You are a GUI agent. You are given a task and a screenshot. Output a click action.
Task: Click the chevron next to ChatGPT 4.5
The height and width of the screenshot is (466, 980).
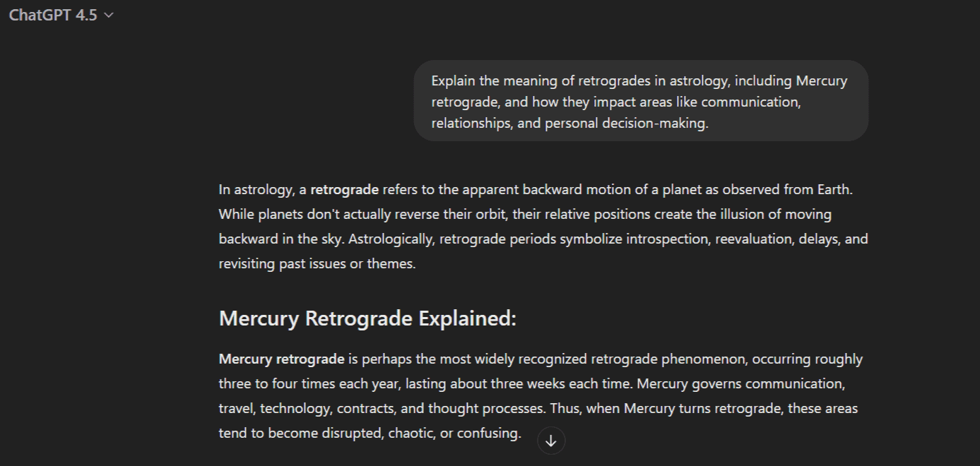108,16
